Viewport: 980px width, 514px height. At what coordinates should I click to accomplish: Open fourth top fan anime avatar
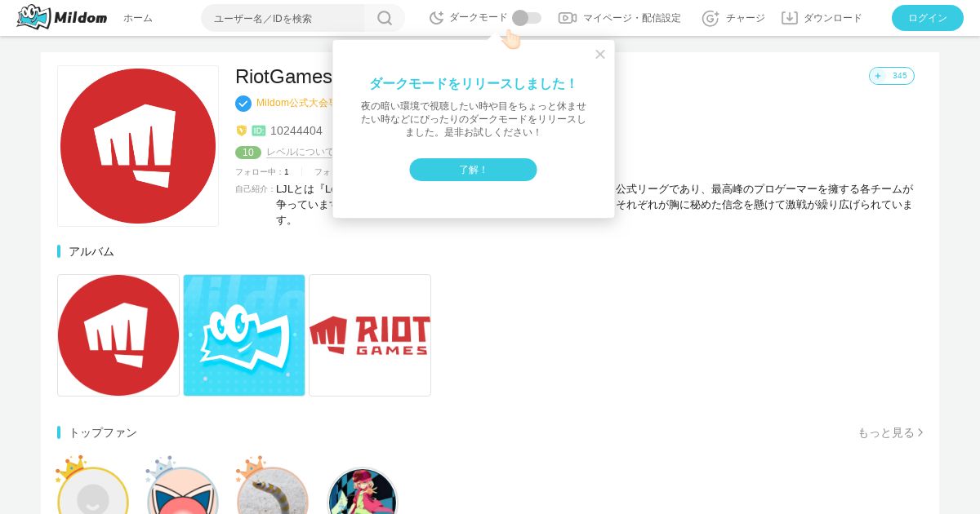tap(363, 491)
